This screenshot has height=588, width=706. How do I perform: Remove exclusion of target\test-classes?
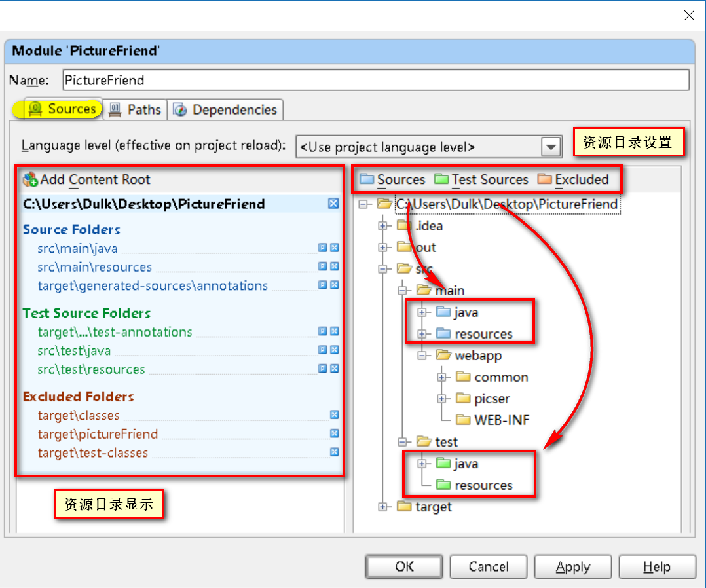(334, 452)
